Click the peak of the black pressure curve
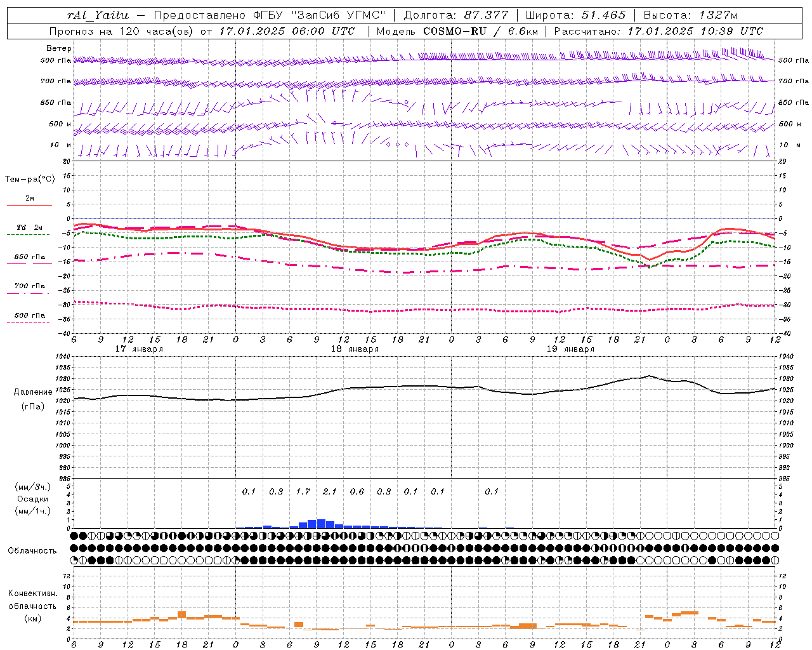 coord(648,376)
